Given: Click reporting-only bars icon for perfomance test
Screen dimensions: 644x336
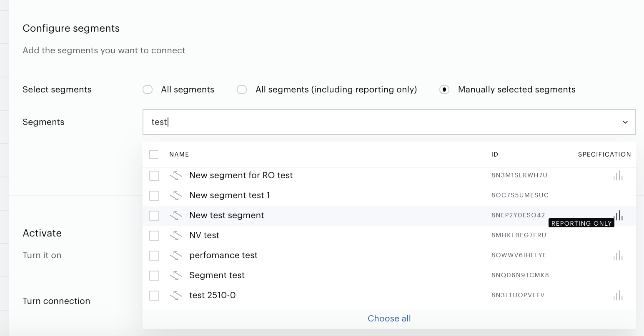Looking at the screenshot, I should coord(618,256).
